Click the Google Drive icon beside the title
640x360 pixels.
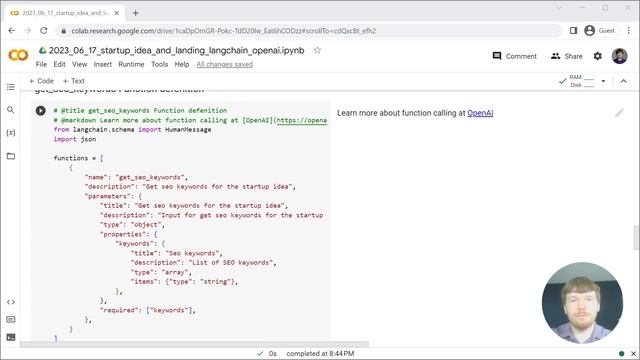click(x=42, y=50)
